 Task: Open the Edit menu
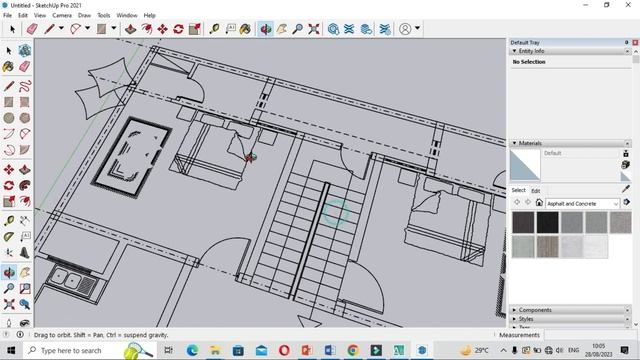click(23, 15)
